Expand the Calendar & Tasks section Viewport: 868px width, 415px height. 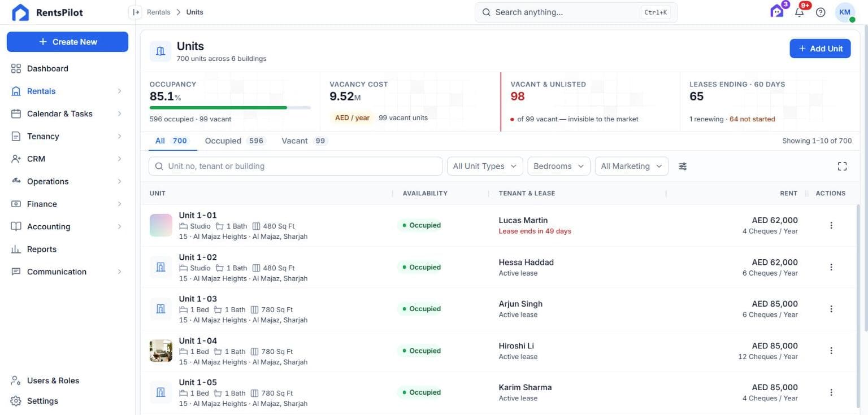pos(67,113)
